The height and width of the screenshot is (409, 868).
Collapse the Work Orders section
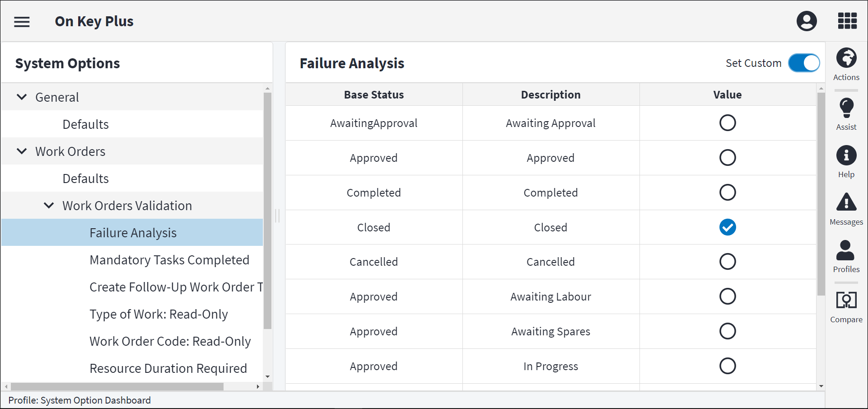point(22,151)
